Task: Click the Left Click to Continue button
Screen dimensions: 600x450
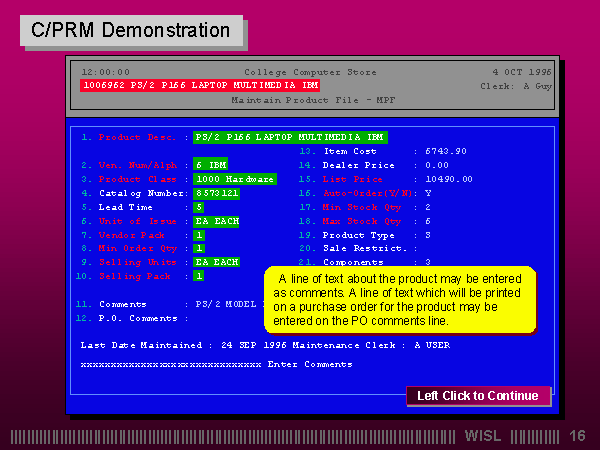Action: point(478,396)
